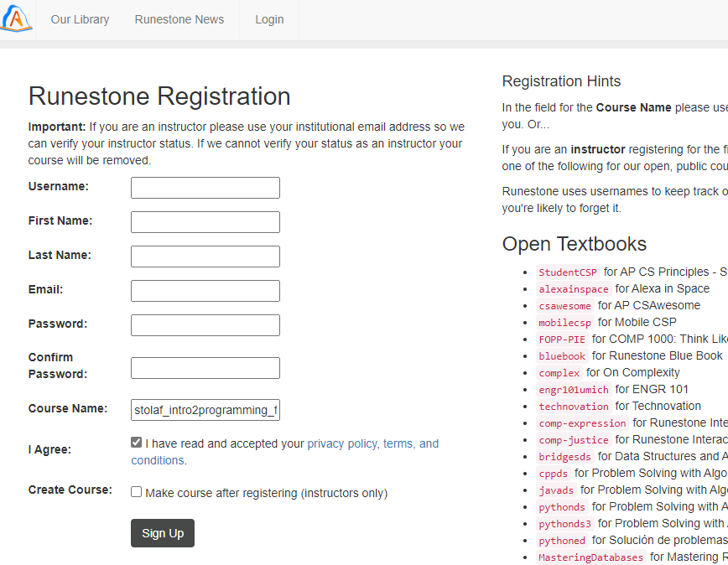
Task: Select the Last Name text box
Action: (x=205, y=257)
